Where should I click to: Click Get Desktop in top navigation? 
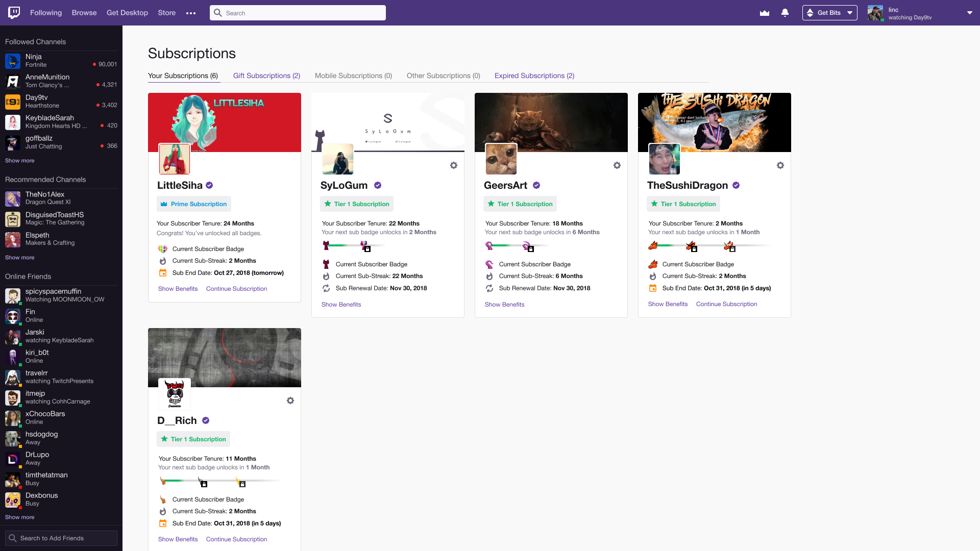click(127, 13)
